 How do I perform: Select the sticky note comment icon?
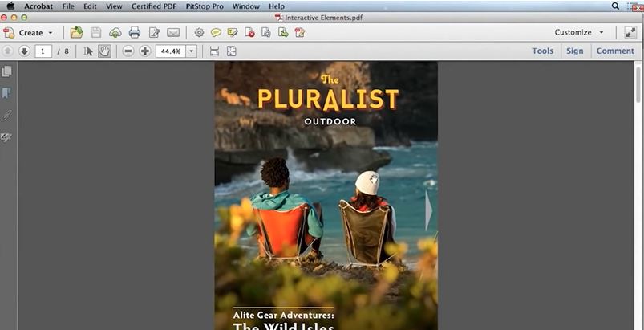click(216, 32)
